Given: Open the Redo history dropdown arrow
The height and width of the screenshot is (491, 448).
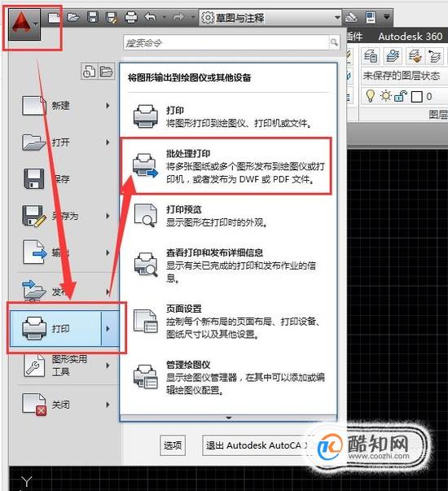Looking at the screenshot, I should (193, 17).
